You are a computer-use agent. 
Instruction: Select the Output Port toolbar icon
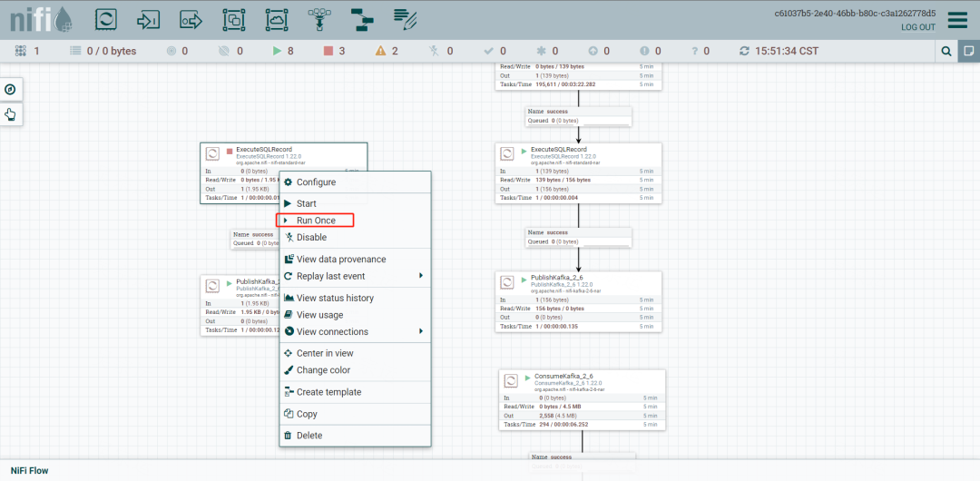(x=191, y=20)
